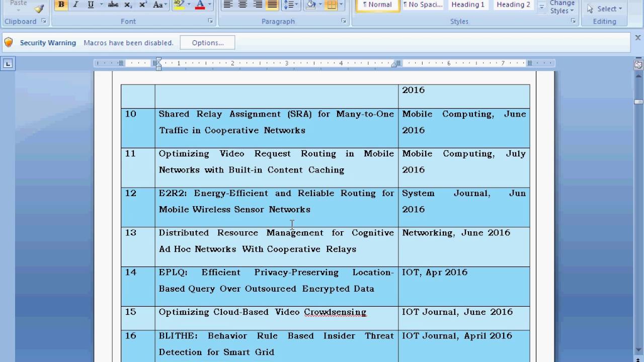
Task: Open underline style dropdown arrow
Action: tap(101, 5)
